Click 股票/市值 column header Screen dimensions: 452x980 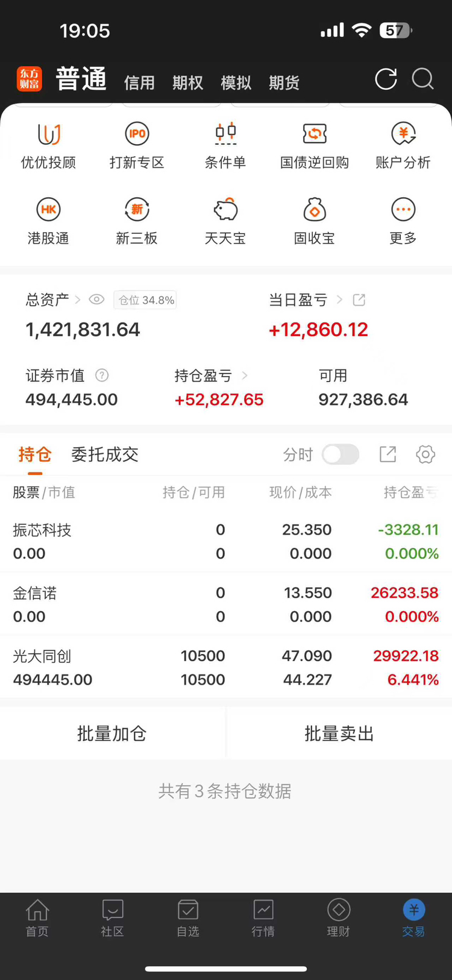pos(44,492)
